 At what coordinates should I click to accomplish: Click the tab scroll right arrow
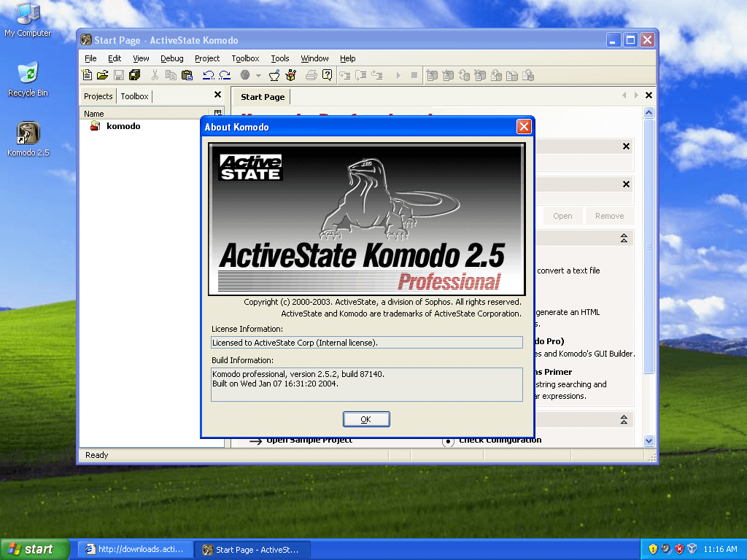tap(636, 96)
